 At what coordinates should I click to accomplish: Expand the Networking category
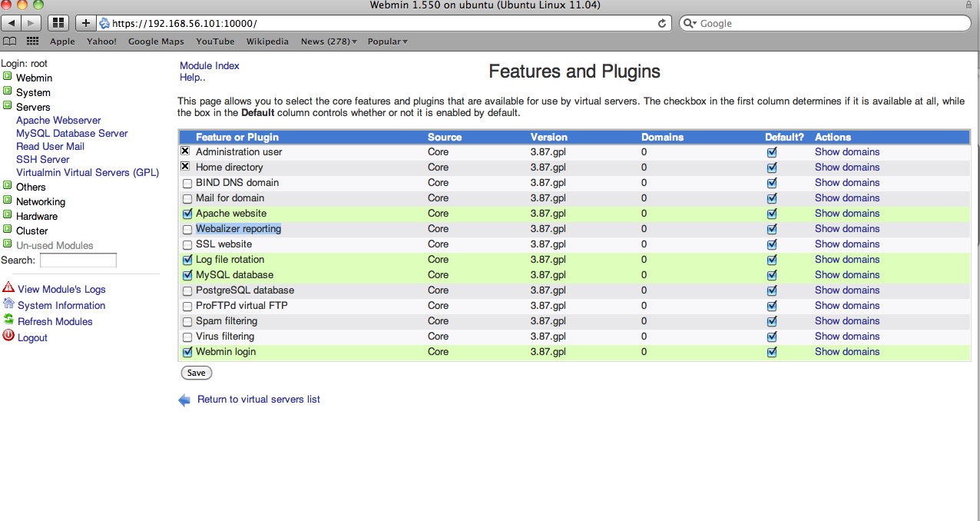[7, 201]
